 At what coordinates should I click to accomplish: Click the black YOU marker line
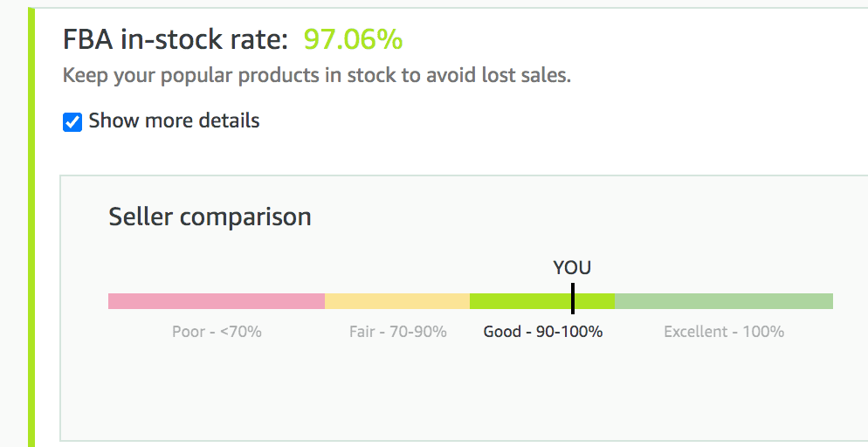click(573, 298)
